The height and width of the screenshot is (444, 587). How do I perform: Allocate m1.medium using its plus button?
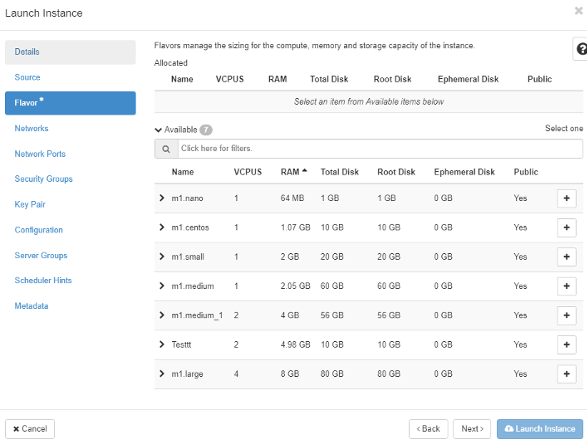tap(566, 286)
